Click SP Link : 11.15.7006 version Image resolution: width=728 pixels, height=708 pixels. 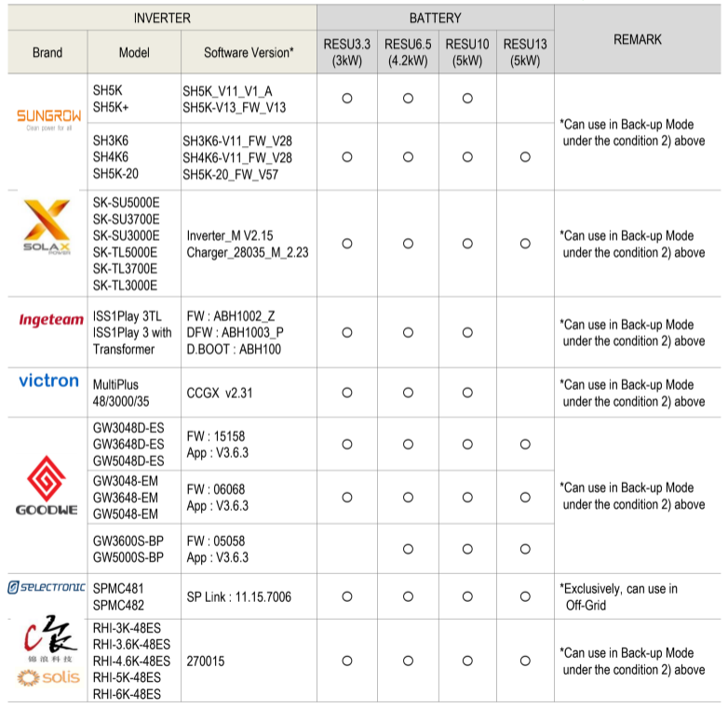[239, 596]
